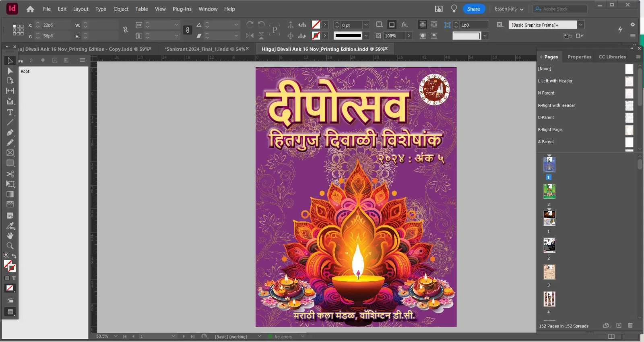
Task: Expand the fill color options arrow
Action: (325, 25)
